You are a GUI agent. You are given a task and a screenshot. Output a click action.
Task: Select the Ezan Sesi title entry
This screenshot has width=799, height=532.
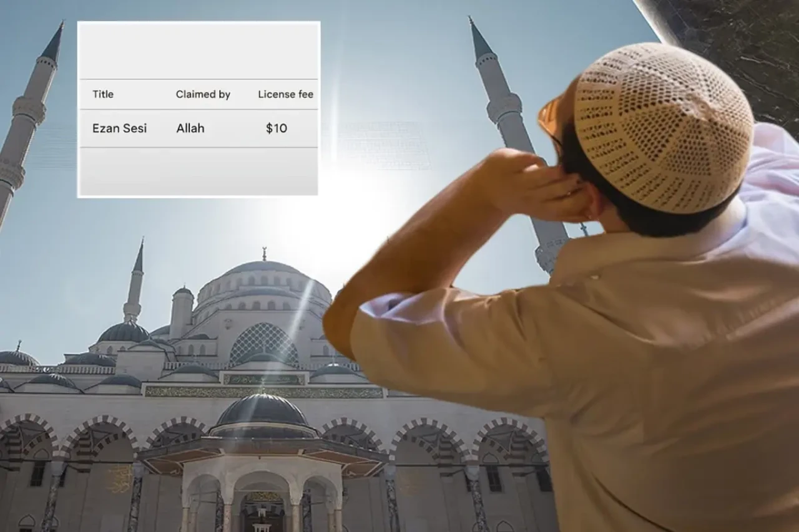(x=119, y=128)
